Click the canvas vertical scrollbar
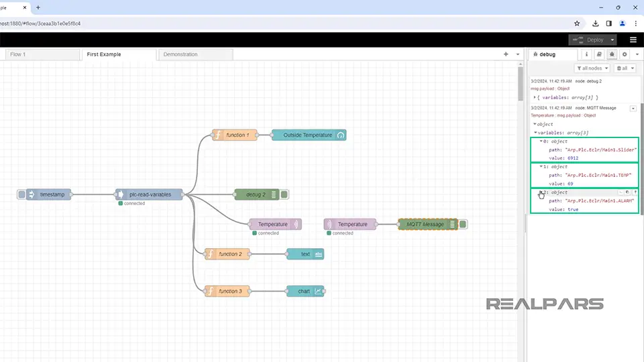The height and width of the screenshot is (362, 644). click(x=521, y=84)
